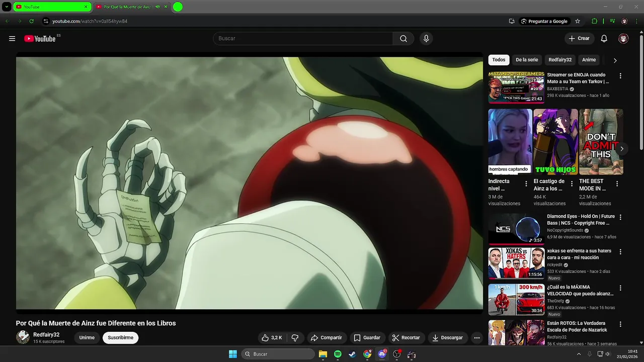Screen dimensions: 644x362
Task: Open Steam from the taskbar
Action: (x=352, y=354)
